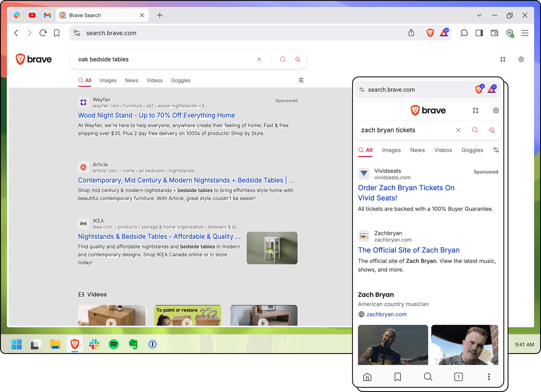Select mobile News tab

[x=417, y=150]
